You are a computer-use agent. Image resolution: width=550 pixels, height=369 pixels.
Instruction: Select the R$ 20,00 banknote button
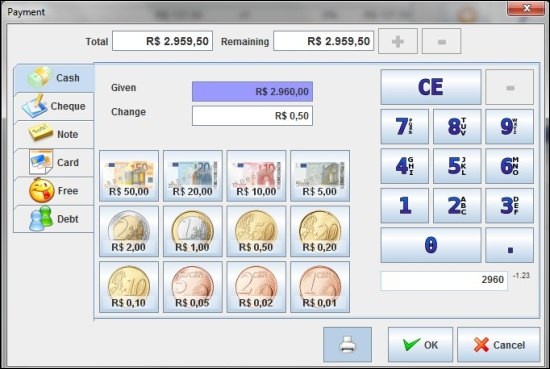pyautogui.click(x=193, y=176)
